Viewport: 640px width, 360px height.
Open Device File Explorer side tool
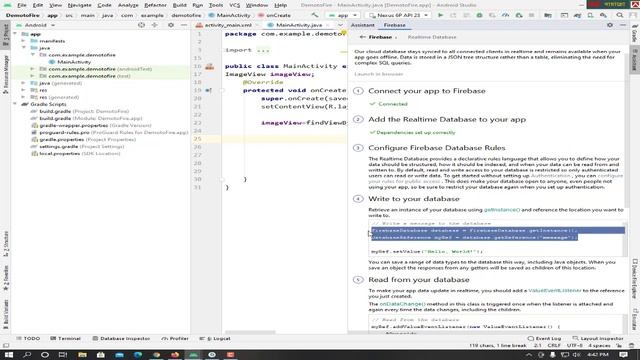tap(635, 278)
